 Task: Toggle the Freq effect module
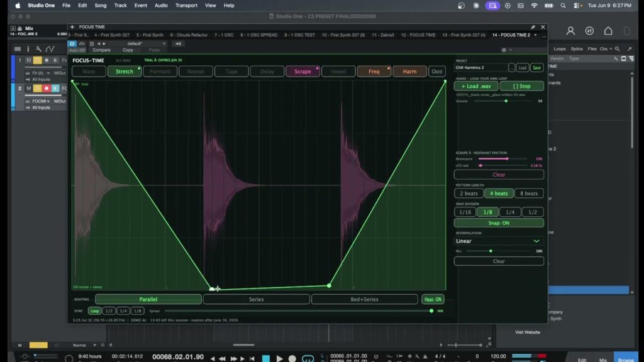[374, 72]
